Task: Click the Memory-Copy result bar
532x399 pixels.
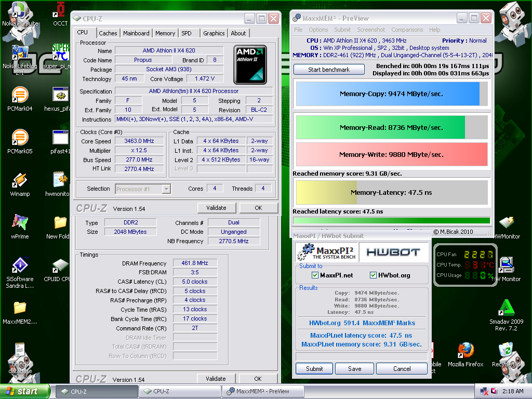Action: (392, 94)
